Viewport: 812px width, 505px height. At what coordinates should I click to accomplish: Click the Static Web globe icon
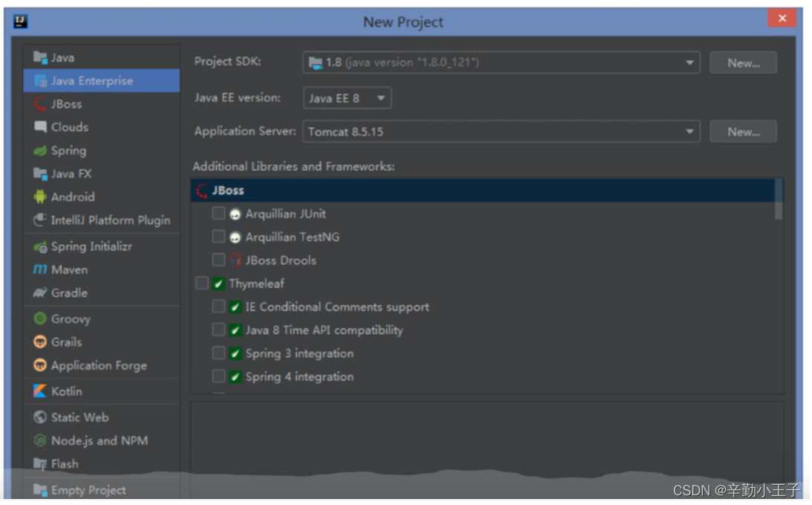[40, 417]
